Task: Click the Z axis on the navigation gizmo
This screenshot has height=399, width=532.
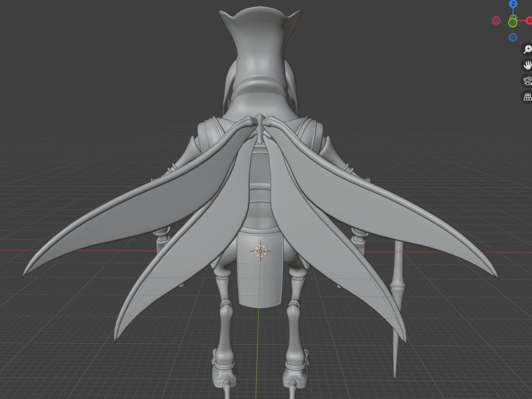Action: [513, 4]
